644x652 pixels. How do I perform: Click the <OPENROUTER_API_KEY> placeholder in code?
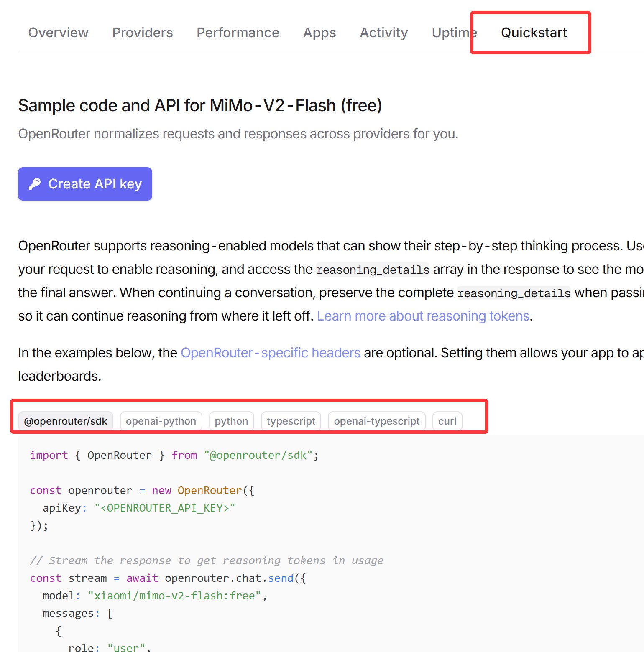pos(165,508)
